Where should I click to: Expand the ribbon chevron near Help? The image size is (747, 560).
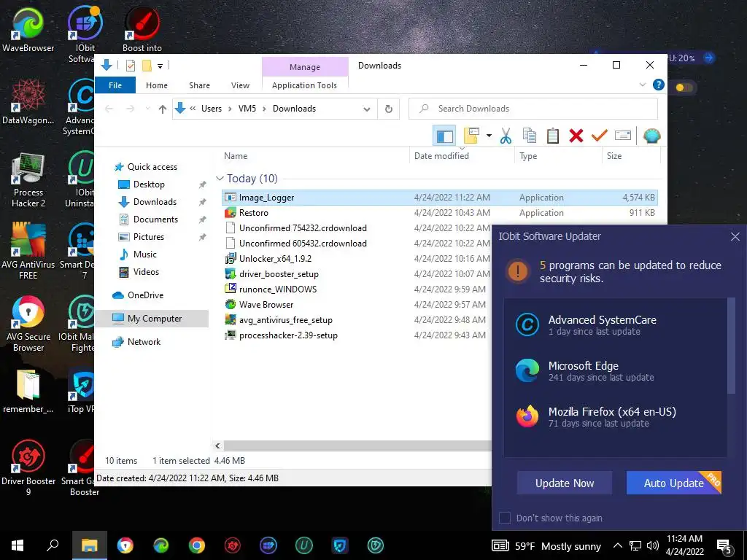pos(642,85)
